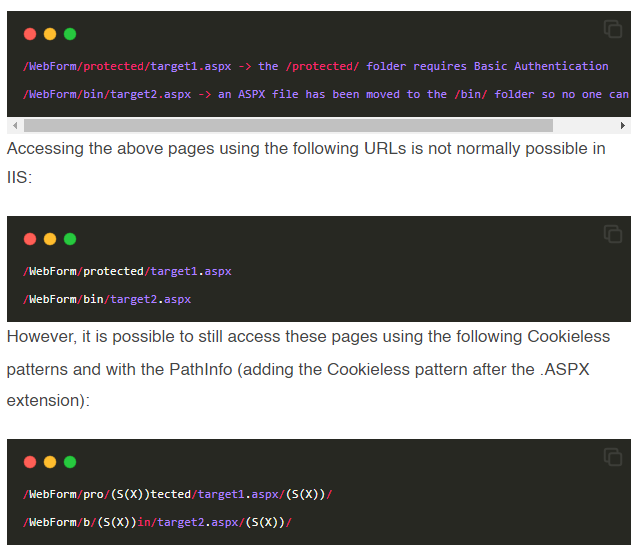Copy the first code block with target1.aspx description
This screenshot has width=637, height=550.
[x=613, y=29]
